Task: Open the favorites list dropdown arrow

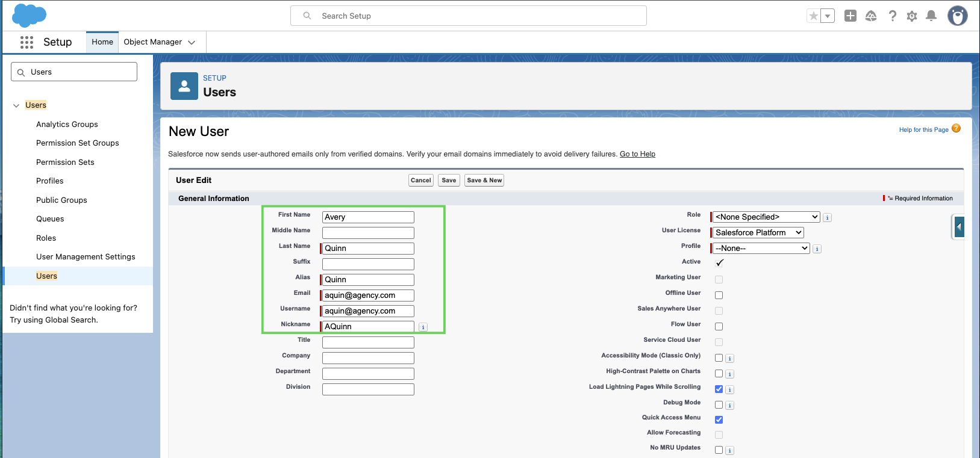Action: (x=828, y=16)
